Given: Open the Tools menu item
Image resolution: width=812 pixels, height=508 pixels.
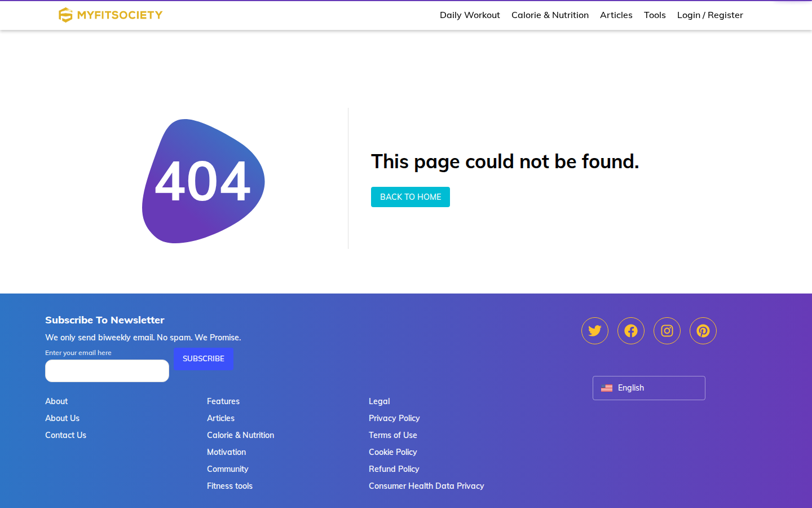Looking at the screenshot, I should (655, 15).
